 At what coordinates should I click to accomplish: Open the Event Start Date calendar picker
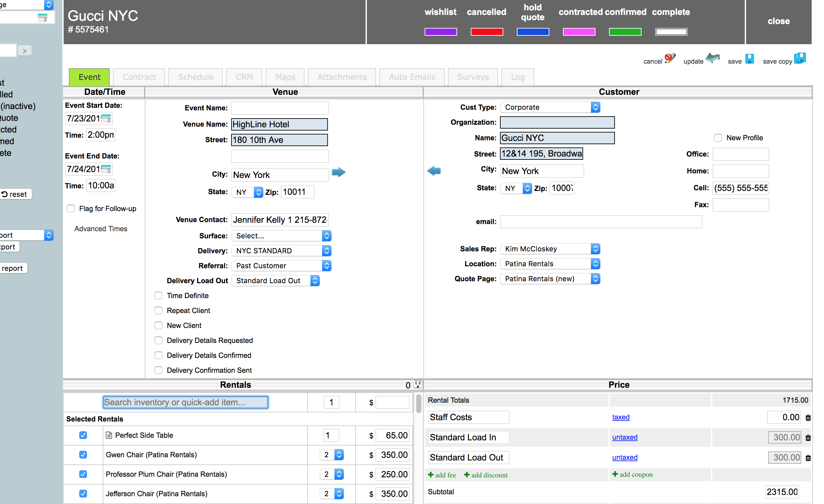pos(106,119)
